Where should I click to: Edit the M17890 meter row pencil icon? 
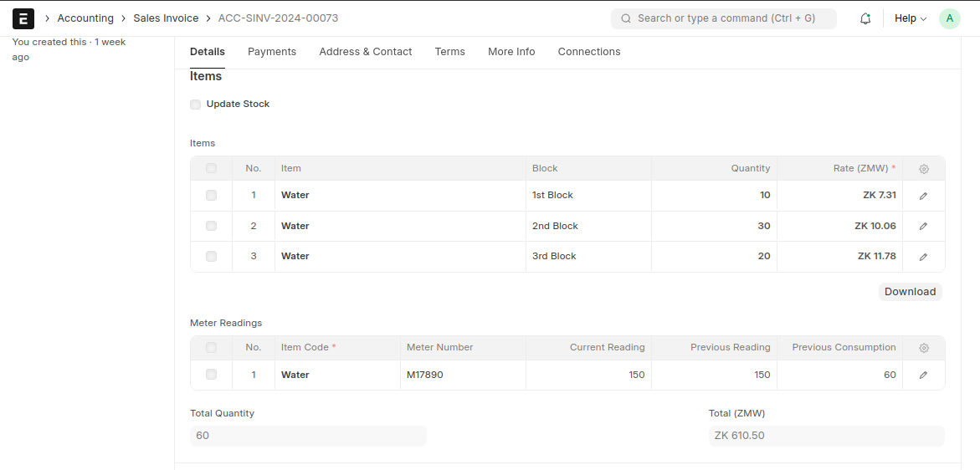tap(923, 375)
